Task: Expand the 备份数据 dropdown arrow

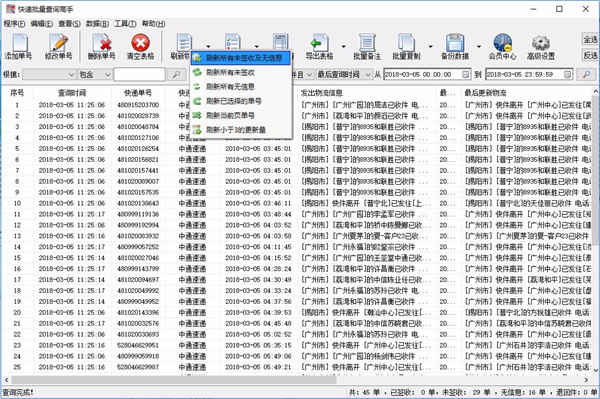Action: pos(478,47)
